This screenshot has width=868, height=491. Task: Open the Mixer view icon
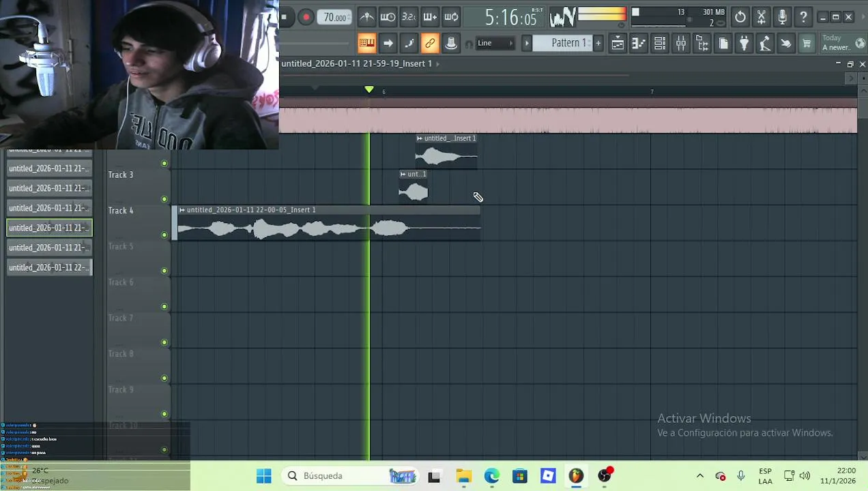(x=681, y=44)
